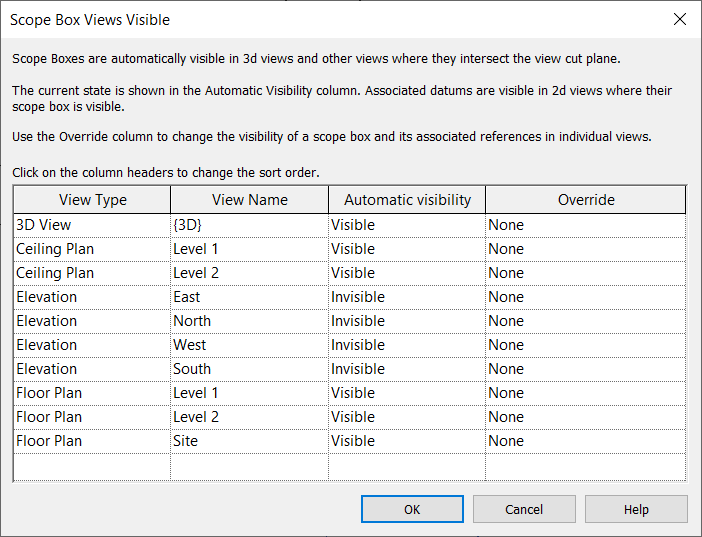Open Override cell for East elevation
702x537 pixels.
point(586,297)
